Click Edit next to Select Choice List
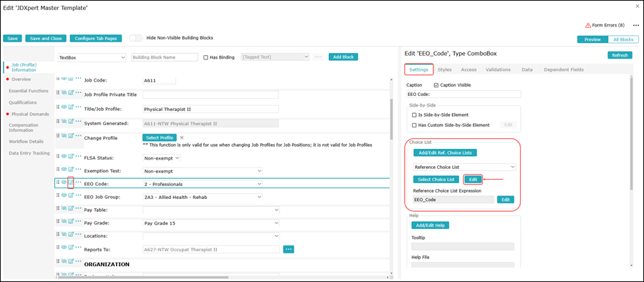The image size is (644, 282). click(473, 180)
